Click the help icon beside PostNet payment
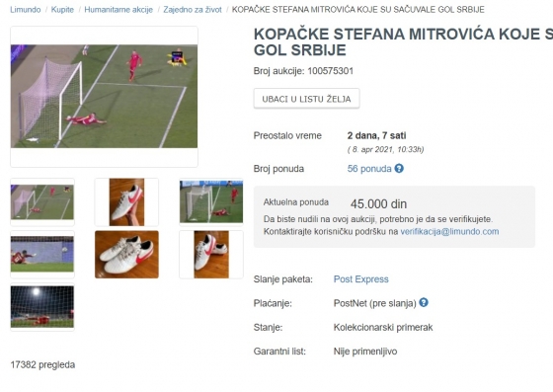The width and height of the screenshot is (553, 392). [424, 302]
